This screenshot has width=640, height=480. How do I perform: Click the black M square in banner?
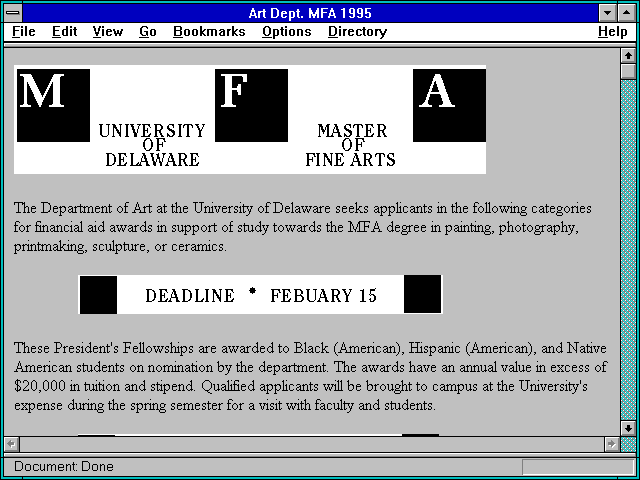point(53,105)
